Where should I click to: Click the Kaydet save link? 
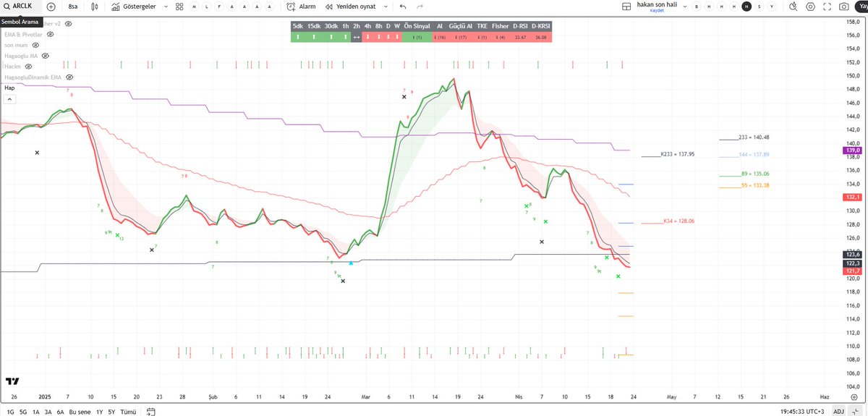point(657,11)
